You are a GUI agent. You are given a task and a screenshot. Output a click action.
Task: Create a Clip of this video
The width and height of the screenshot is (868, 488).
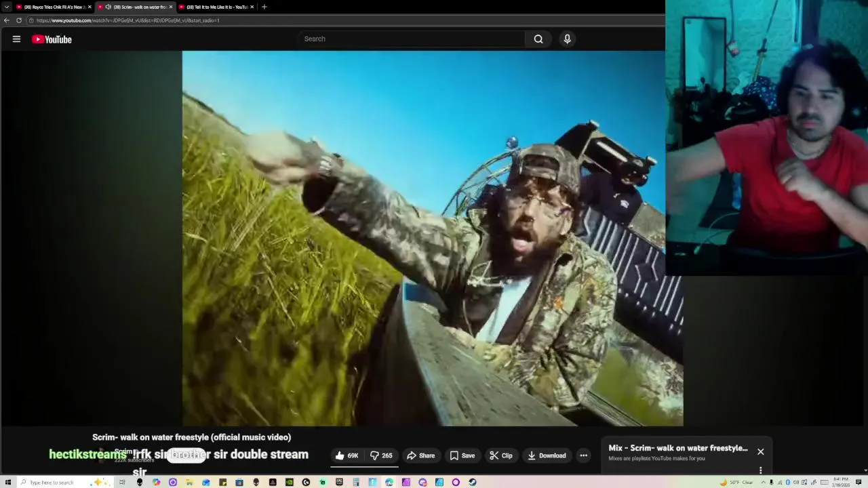pos(500,455)
